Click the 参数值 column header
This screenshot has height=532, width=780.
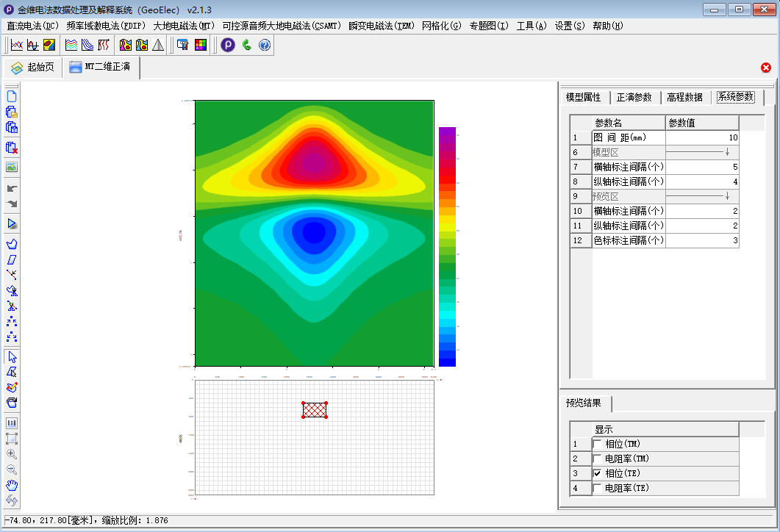tap(702, 123)
